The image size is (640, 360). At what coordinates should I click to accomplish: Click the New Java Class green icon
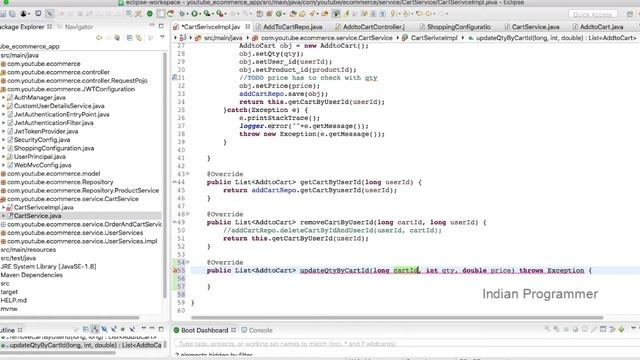(280, 14)
